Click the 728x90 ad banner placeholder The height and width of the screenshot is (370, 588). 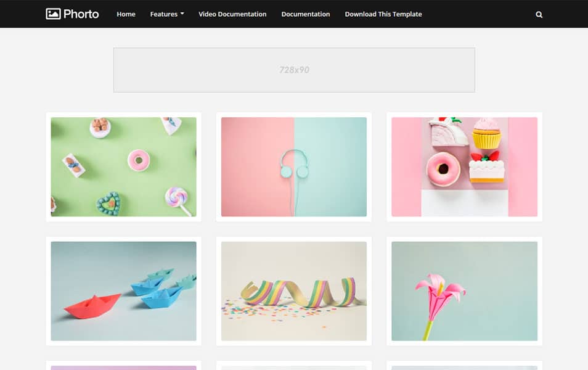click(294, 70)
